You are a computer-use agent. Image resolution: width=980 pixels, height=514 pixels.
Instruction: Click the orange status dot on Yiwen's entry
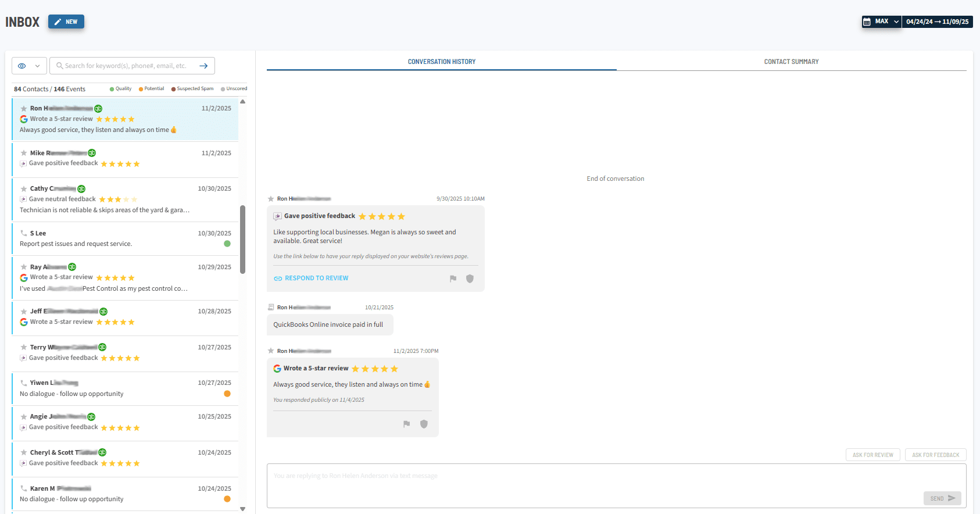coord(227,394)
